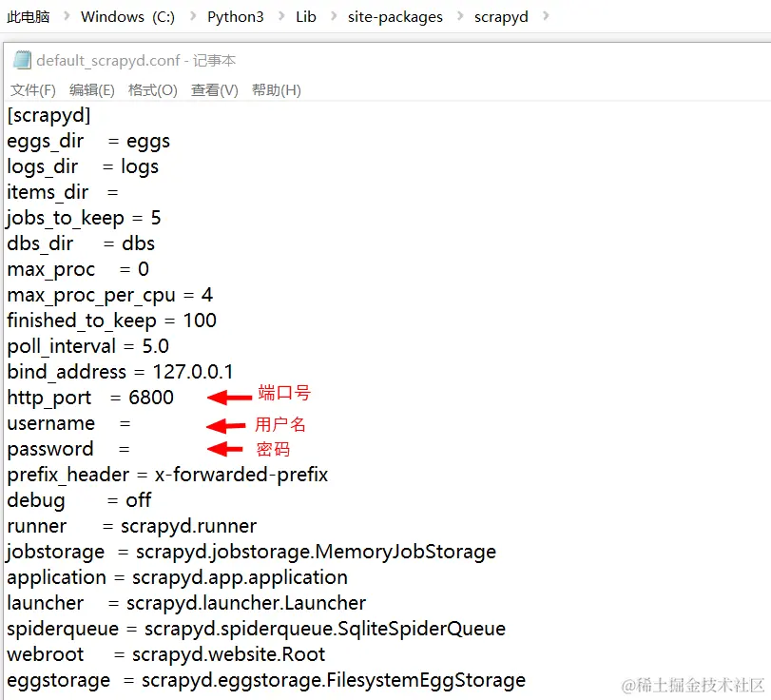Go to site-packages breadcrumb folder

point(395,17)
